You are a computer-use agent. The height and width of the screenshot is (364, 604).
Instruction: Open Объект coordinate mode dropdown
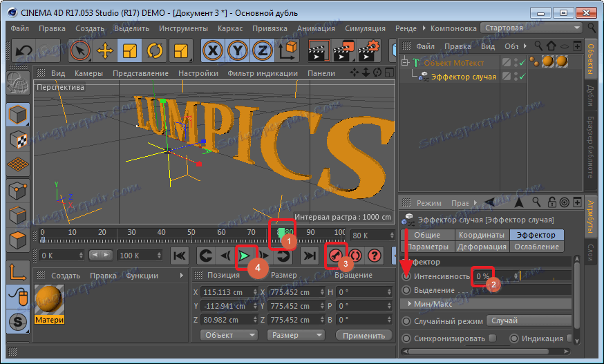coord(229,335)
